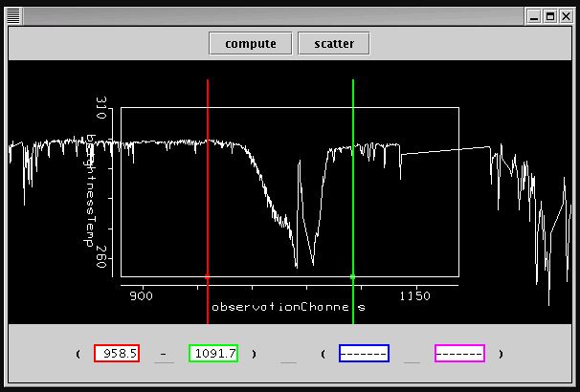
Task: Click the brightnessTemp y-axis label
Action: [94, 185]
